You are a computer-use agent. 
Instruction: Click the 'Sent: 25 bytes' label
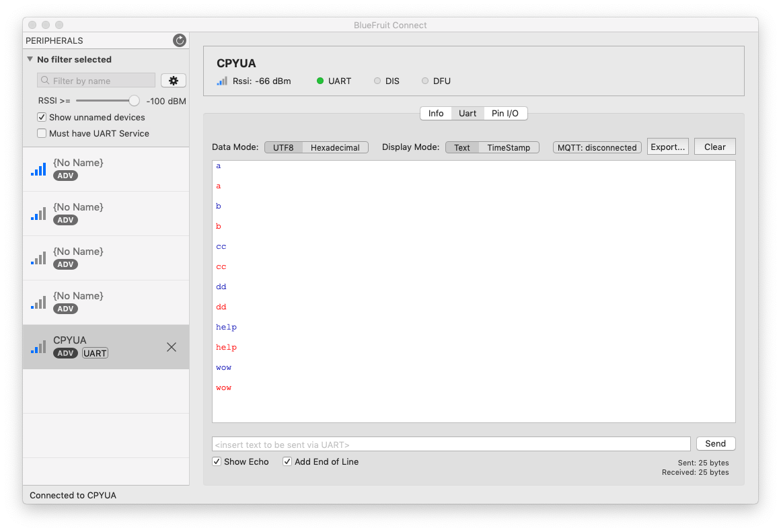[x=703, y=463]
